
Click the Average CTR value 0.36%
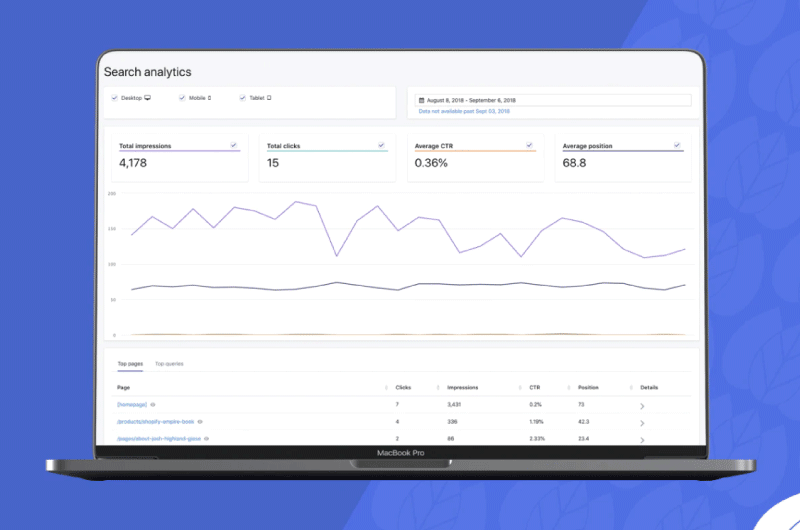click(431, 163)
